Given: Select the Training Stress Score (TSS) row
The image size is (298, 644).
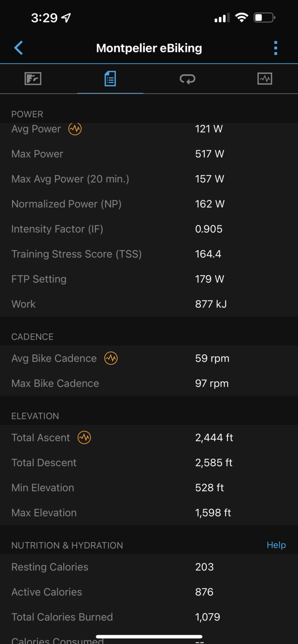Looking at the screenshot, I should [149, 254].
